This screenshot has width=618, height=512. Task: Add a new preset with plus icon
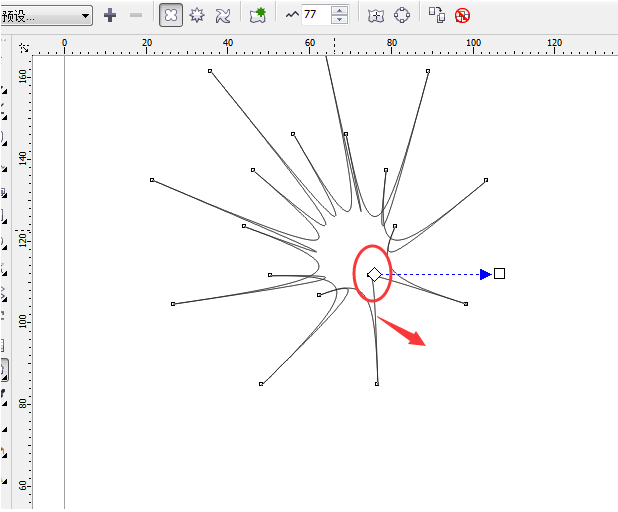(x=110, y=15)
